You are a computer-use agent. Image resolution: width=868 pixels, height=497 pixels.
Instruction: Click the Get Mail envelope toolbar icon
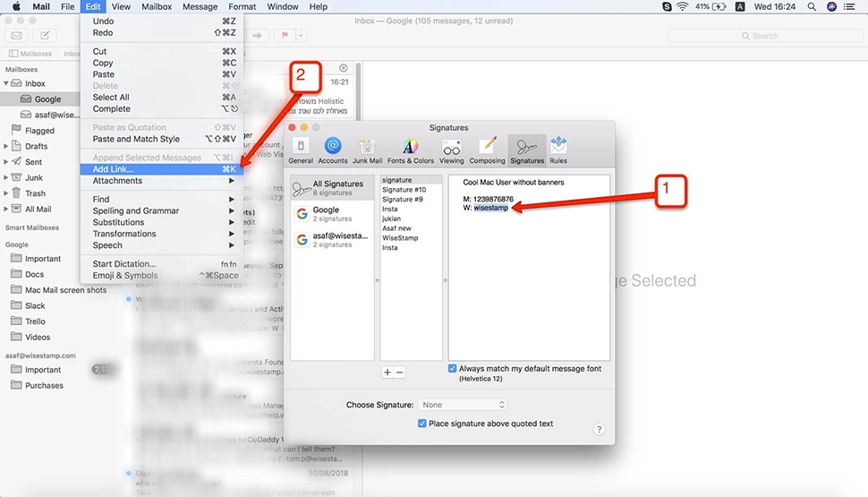(17, 36)
